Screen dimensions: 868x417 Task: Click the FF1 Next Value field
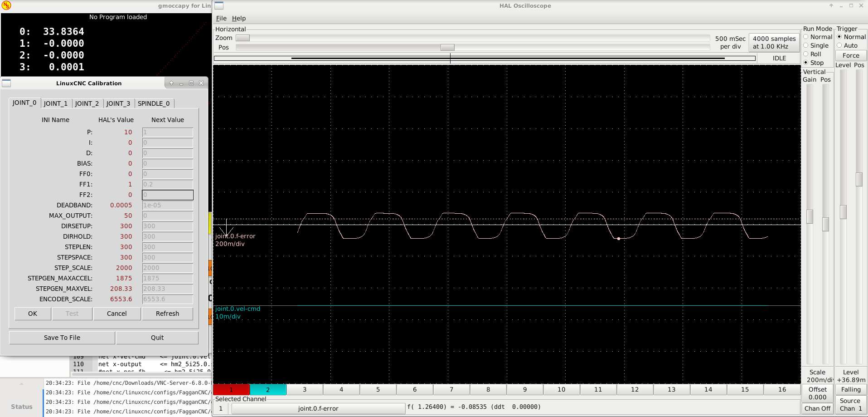168,184
